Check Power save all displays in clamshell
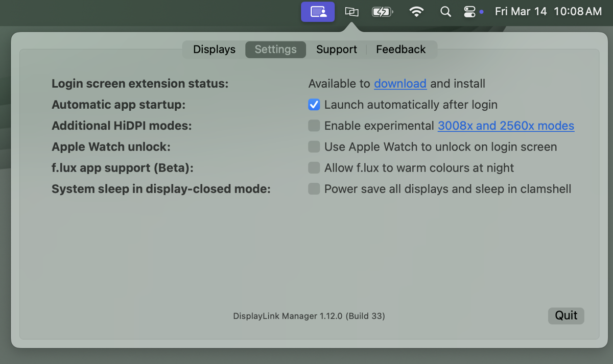The width and height of the screenshot is (613, 364). click(x=314, y=188)
